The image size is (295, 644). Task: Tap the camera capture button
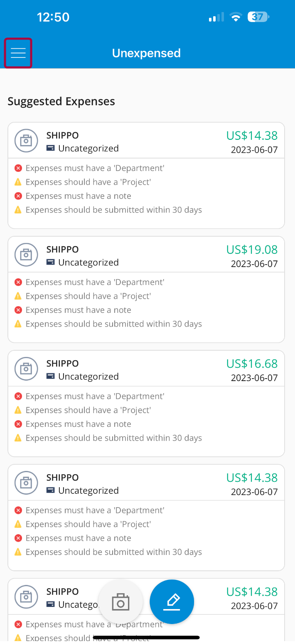[121, 602]
